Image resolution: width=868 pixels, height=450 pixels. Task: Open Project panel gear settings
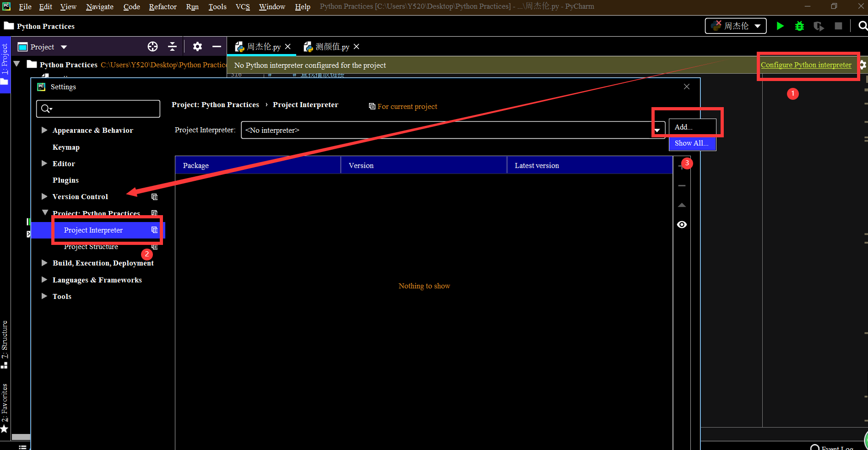point(197,47)
